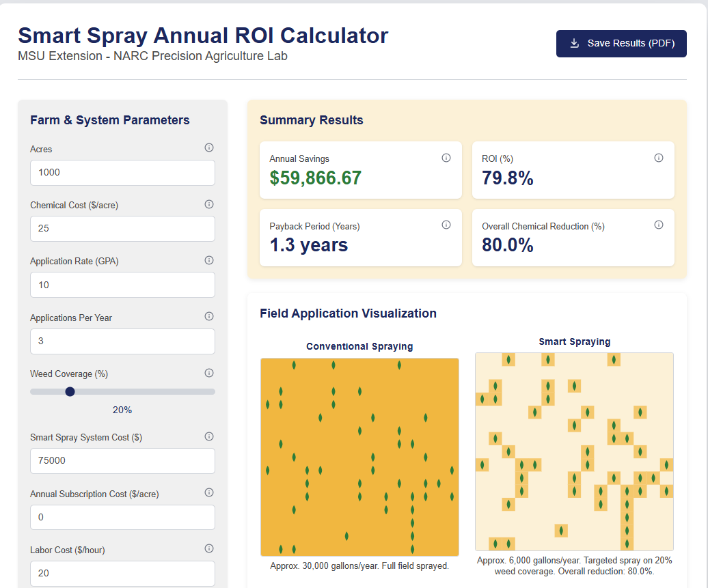Click the Labor Cost info icon

[209, 548]
